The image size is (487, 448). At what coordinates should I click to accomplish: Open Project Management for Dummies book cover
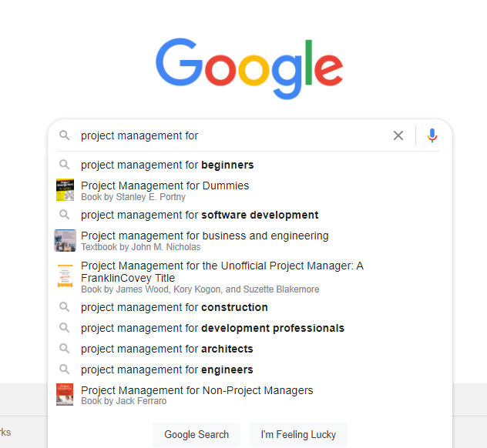pos(65,190)
